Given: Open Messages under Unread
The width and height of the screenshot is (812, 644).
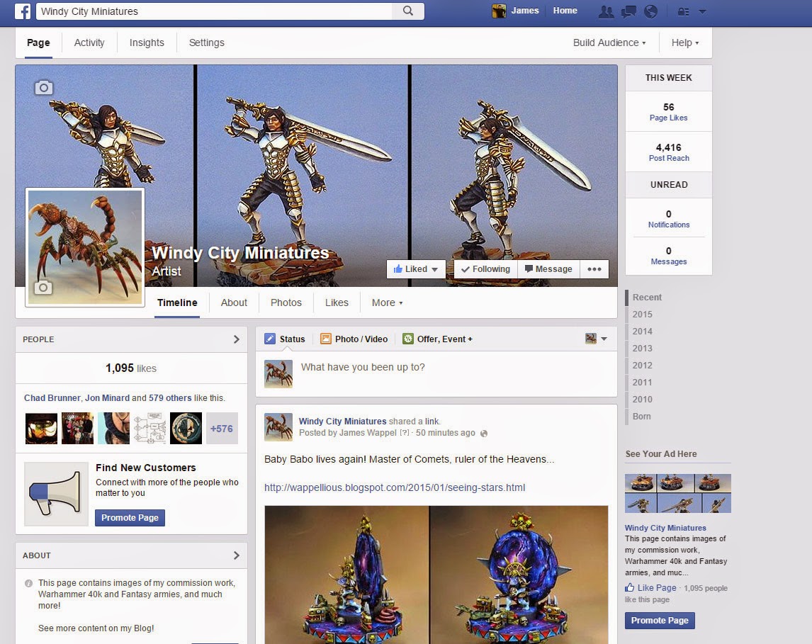Looking at the screenshot, I should point(669,256).
